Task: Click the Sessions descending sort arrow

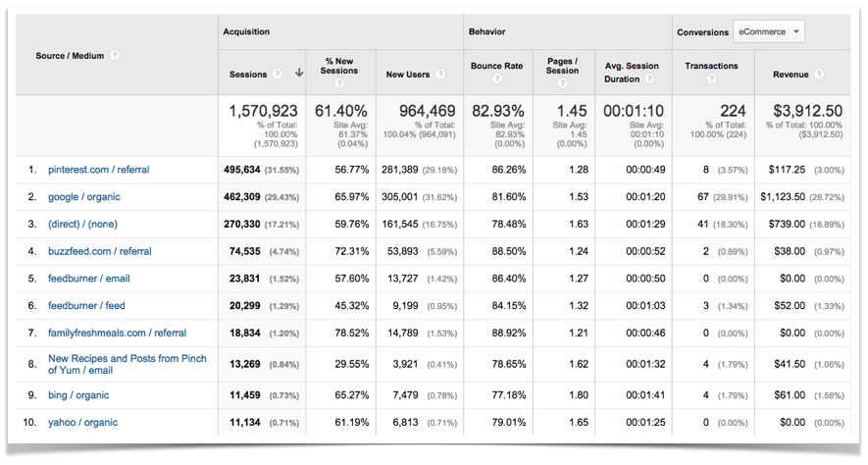Action: click(x=298, y=75)
